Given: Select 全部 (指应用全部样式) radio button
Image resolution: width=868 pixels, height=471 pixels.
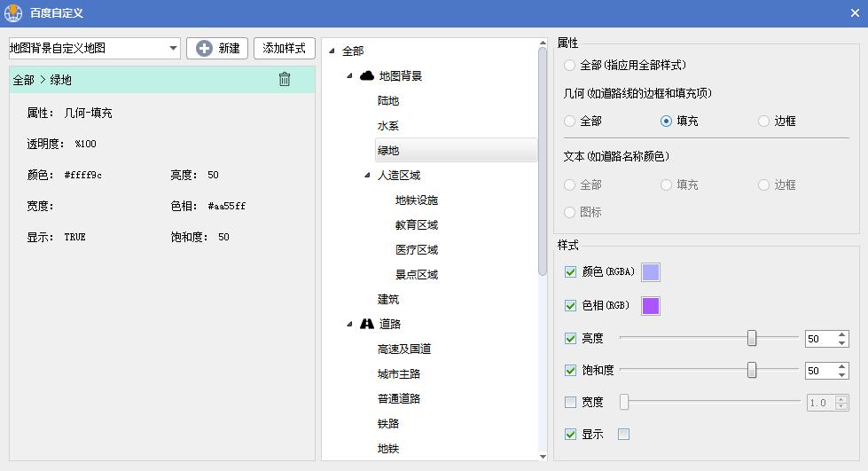Looking at the screenshot, I should [569, 66].
